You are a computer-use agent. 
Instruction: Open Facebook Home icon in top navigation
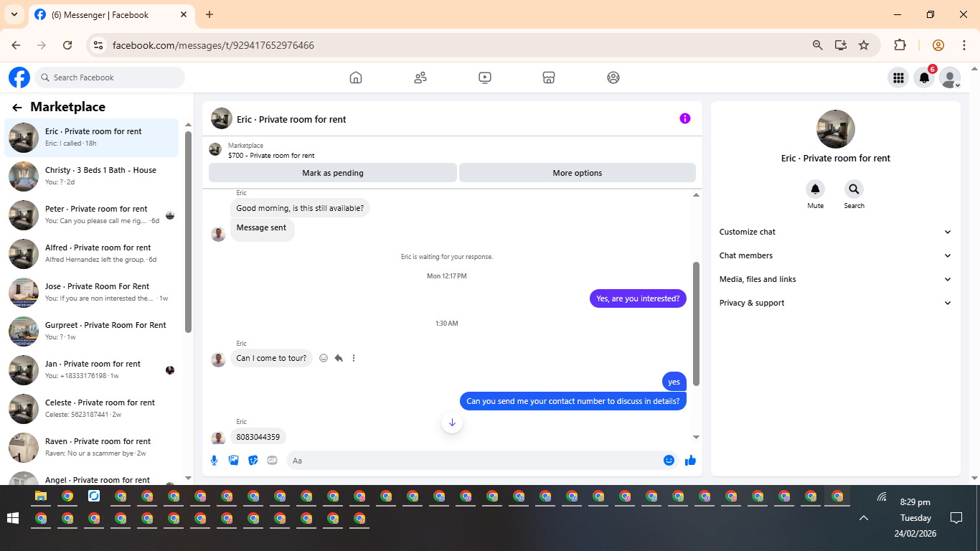pos(356,77)
